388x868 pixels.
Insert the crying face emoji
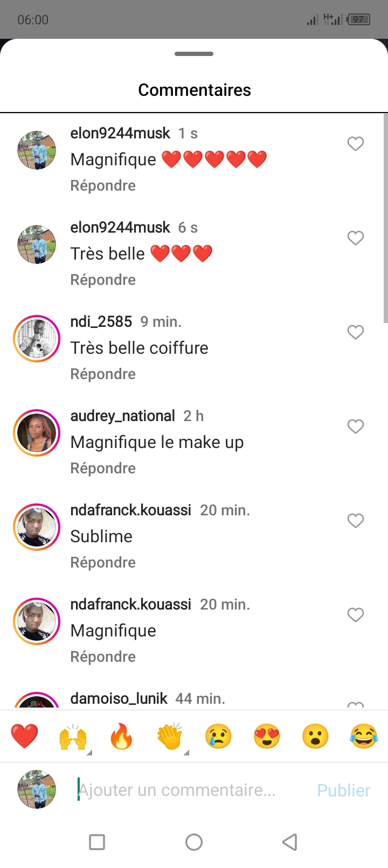(218, 736)
